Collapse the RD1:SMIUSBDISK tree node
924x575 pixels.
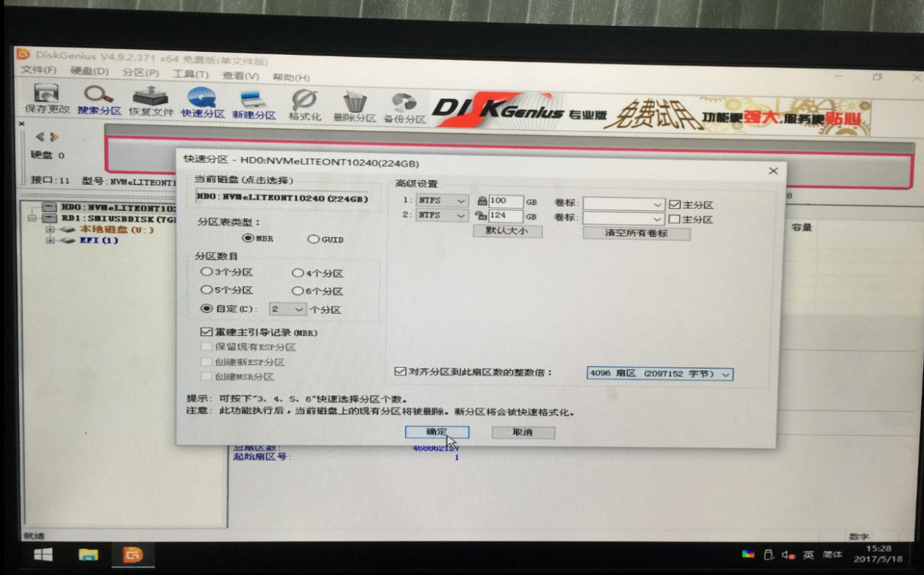tap(32, 217)
